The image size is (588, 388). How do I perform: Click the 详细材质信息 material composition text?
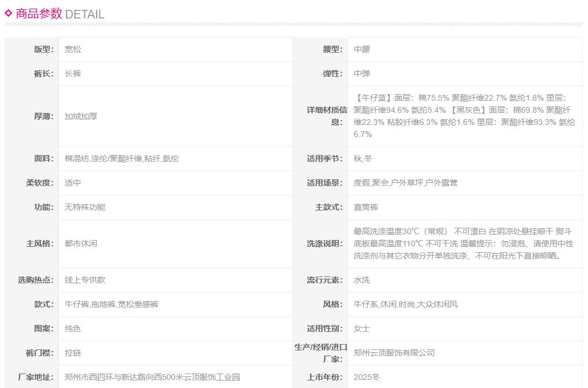coord(464,116)
